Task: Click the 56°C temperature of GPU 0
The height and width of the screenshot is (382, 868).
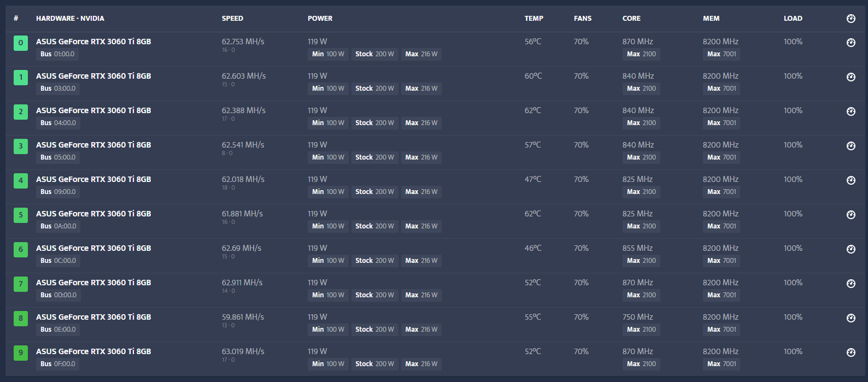Action: [x=533, y=42]
